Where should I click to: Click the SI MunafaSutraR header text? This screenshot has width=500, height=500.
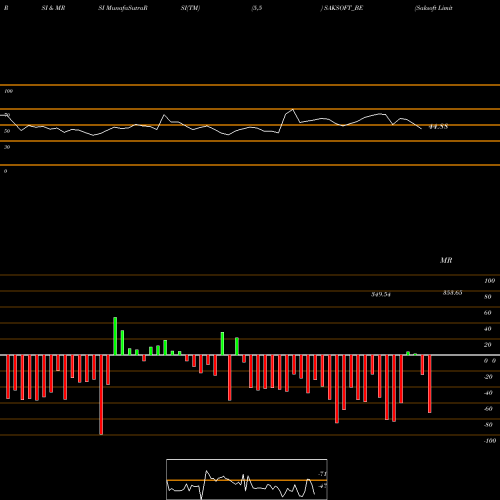[123, 8]
